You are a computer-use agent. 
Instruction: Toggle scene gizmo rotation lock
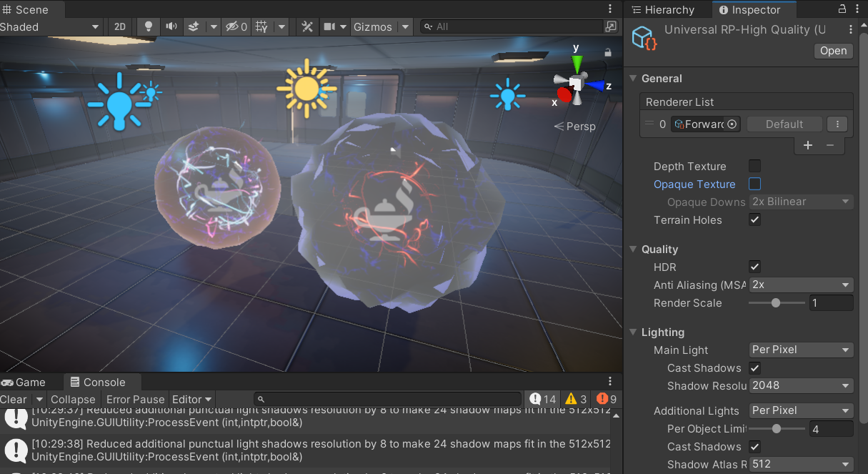608,52
